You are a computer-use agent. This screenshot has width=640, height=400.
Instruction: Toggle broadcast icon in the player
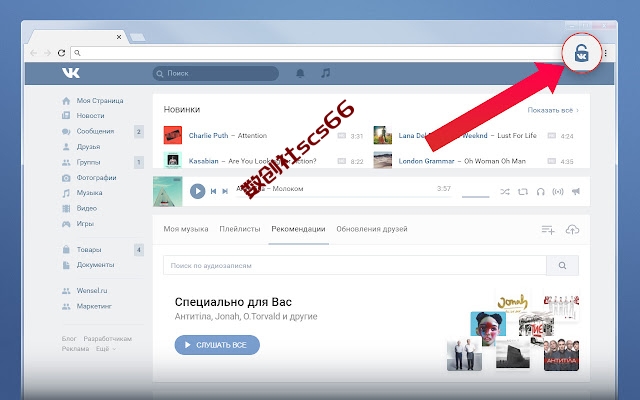558,191
